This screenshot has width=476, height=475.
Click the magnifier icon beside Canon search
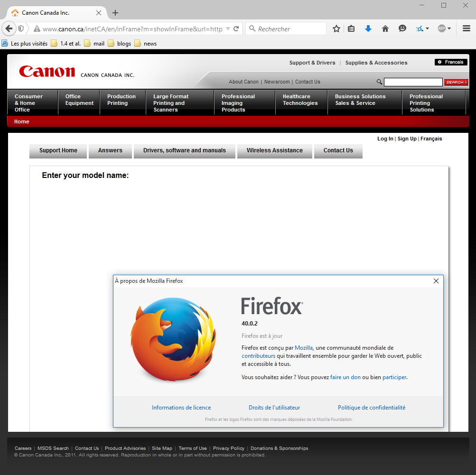[379, 82]
